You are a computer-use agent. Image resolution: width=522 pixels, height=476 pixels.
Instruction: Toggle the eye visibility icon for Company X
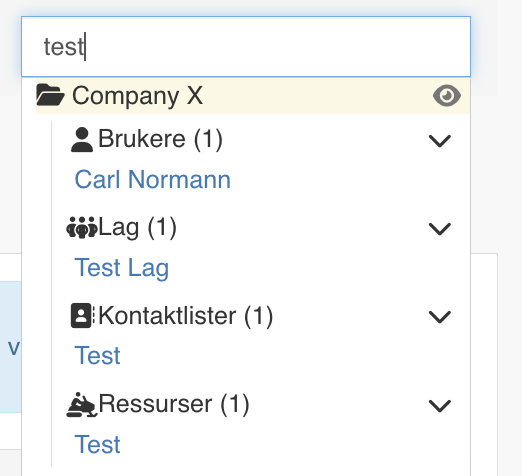click(x=447, y=96)
